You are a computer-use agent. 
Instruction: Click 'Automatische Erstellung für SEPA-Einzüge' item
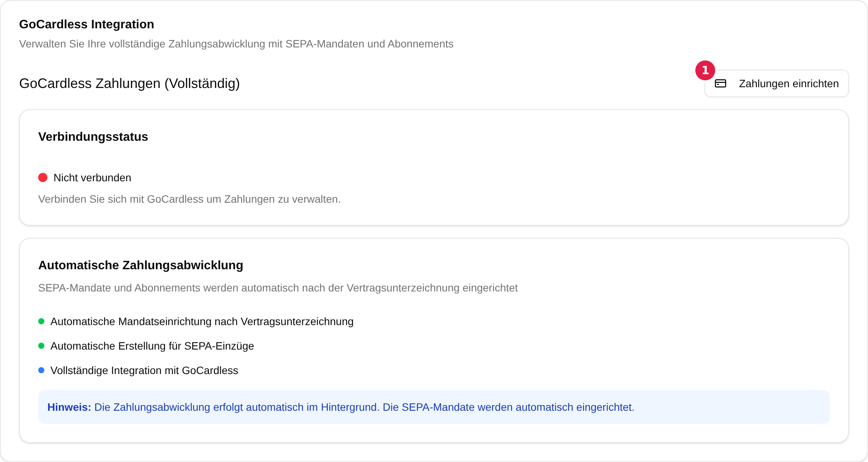tap(152, 346)
